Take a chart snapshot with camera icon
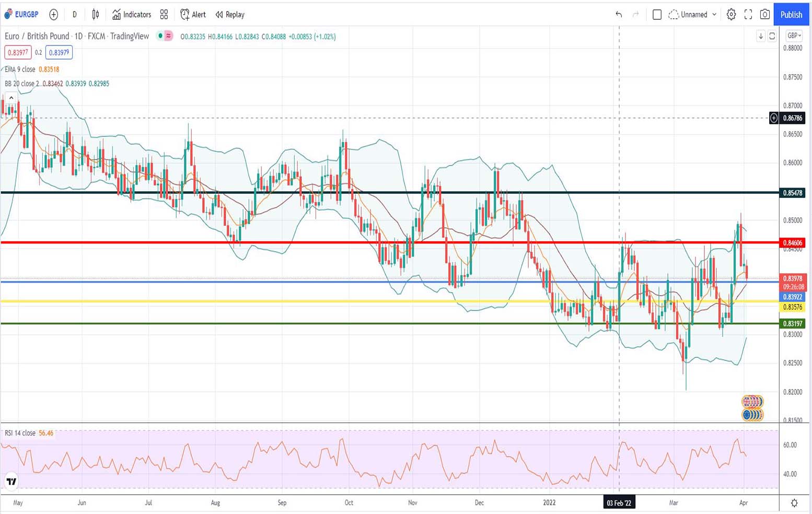The height and width of the screenshot is (514, 812). point(764,15)
